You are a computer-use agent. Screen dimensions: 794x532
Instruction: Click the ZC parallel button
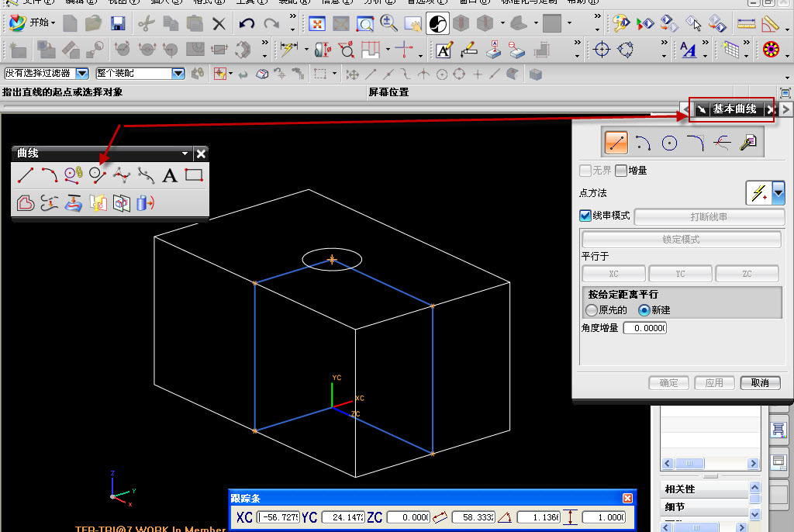click(x=747, y=274)
